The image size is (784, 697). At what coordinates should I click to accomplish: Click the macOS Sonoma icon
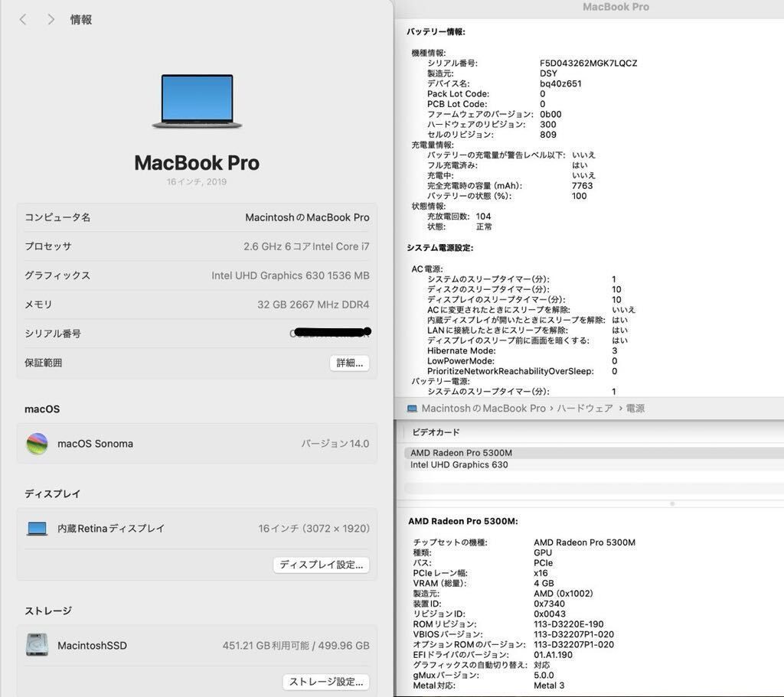(37, 444)
